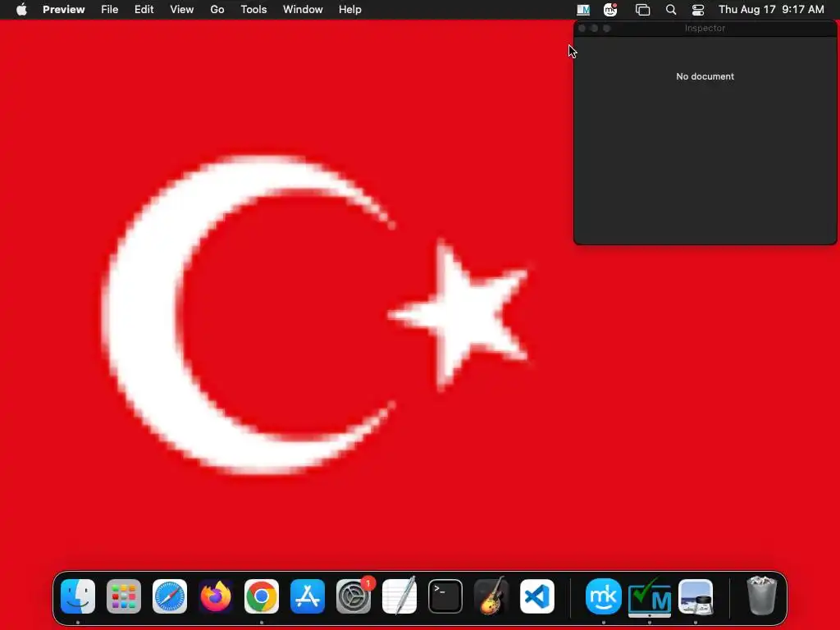Open the blue mk app in Dock
840x630 pixels.
click(x=604, y=596)
